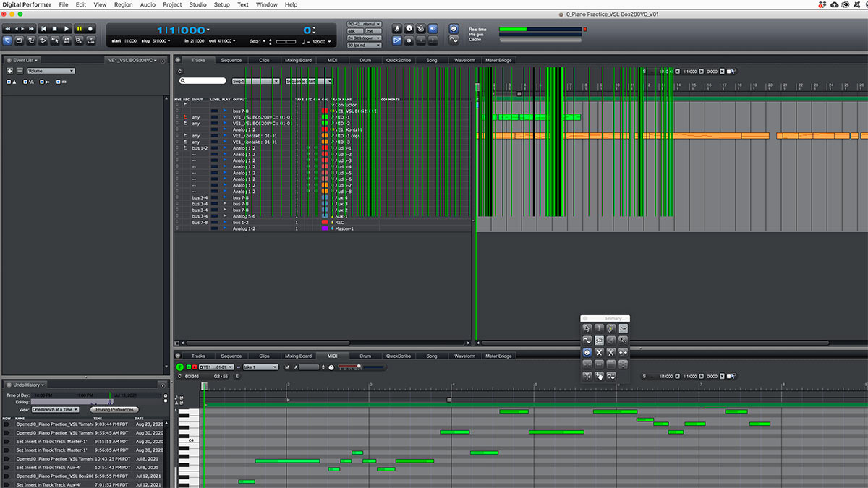The height and width of the screenshot is (488, 868).
Task: Select the Reshape curve tool in palette
Action: [x=624, y=328]
